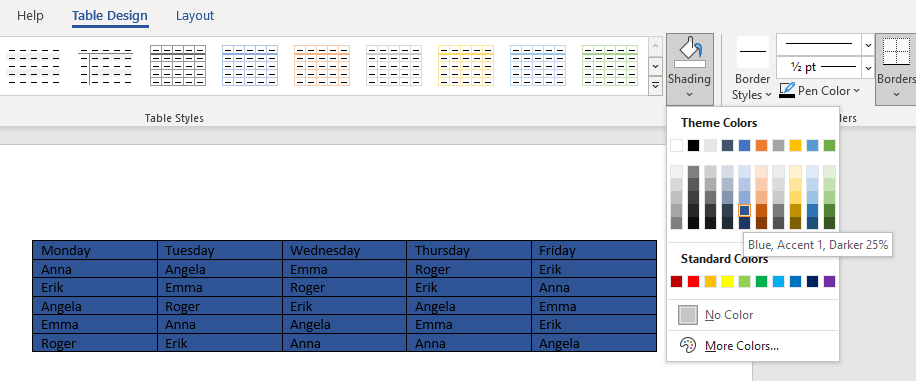
Task: Pick the yellow grid table style
Action: click(466, 65)
